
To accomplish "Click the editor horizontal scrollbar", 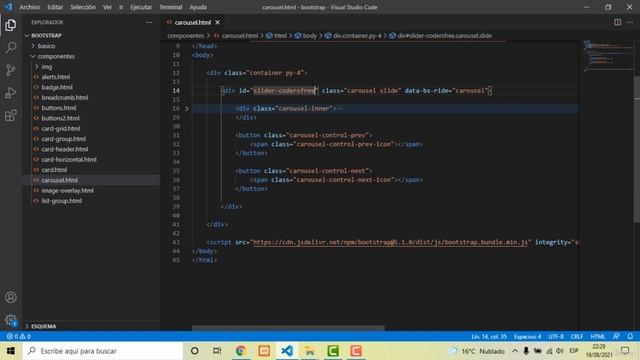I will click(288, 328).
